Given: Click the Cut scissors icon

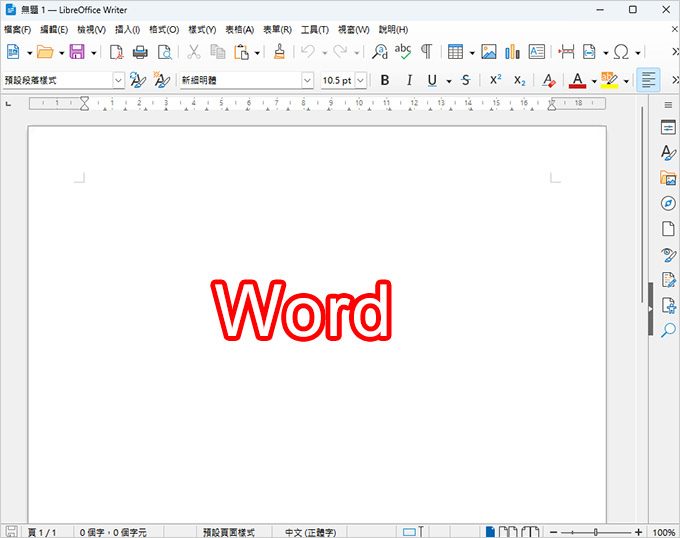Looking at the screenshot, I should [193, 52].
